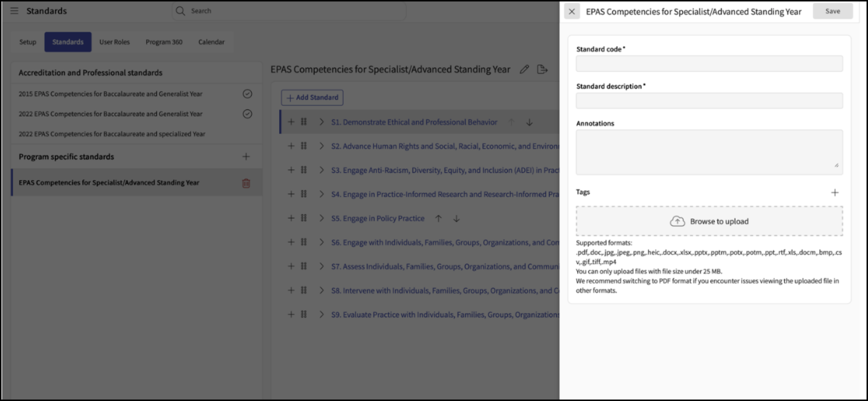Open S1. Demonstrate Ethical and Professional Behavior

click(x=414, y=122)
